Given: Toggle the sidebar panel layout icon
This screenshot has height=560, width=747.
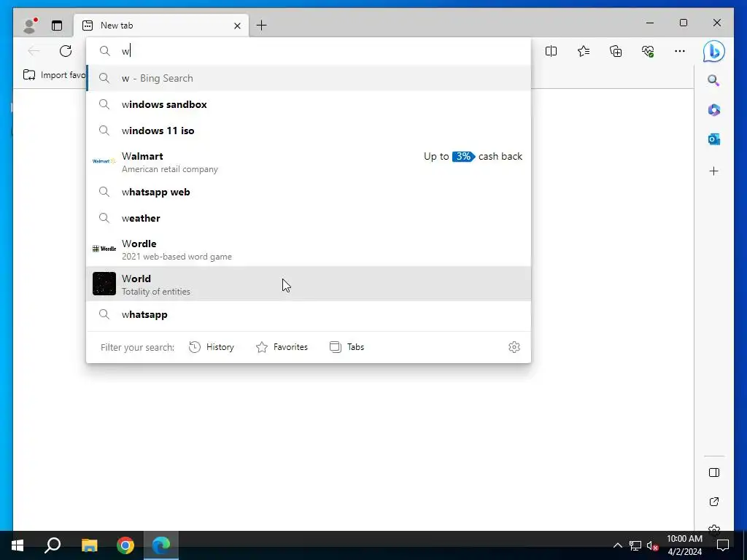Looking at the screenshot, I should (x=714, y=472).
